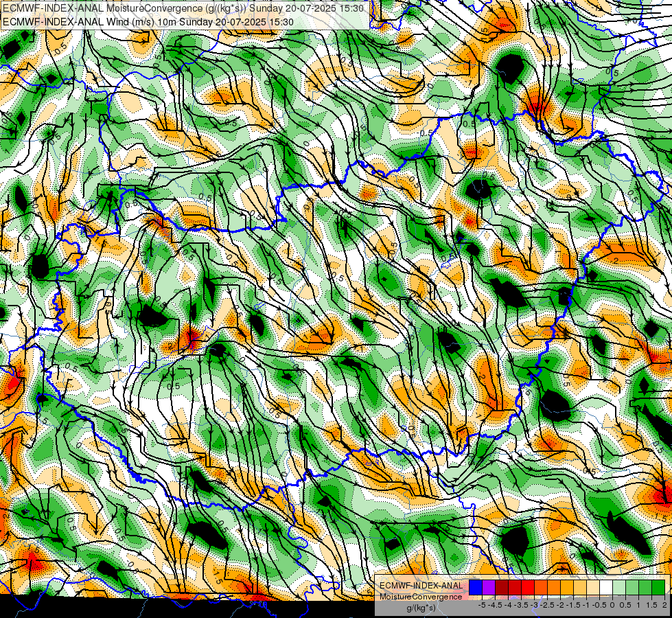Click the pale peach swatch left of -0.5 tick
672x618 pixels.
(593, 587)
